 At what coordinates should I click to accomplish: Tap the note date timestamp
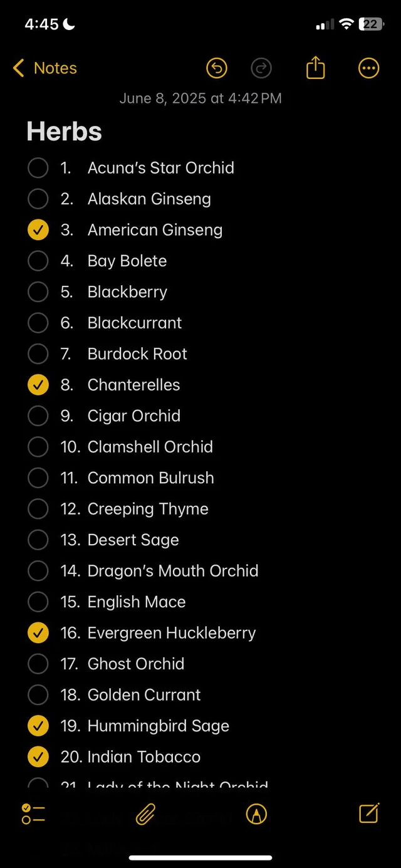200,98
